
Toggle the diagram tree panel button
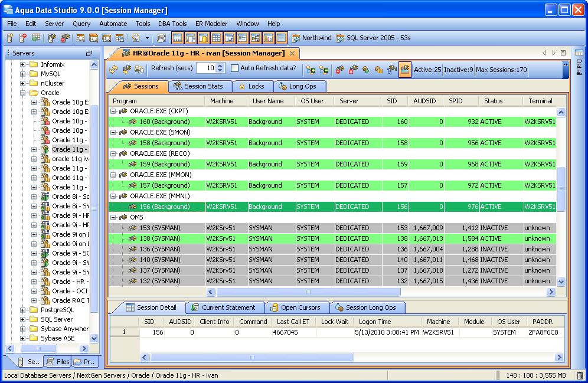(256, 38)
